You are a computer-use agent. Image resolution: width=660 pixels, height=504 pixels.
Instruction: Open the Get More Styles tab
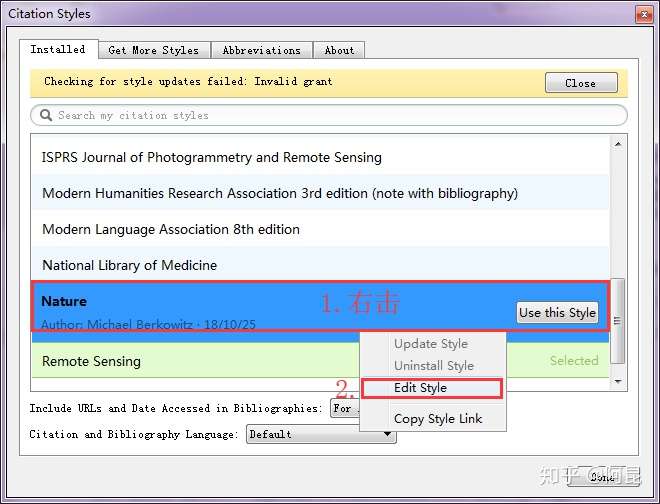[x=154, y=51]
